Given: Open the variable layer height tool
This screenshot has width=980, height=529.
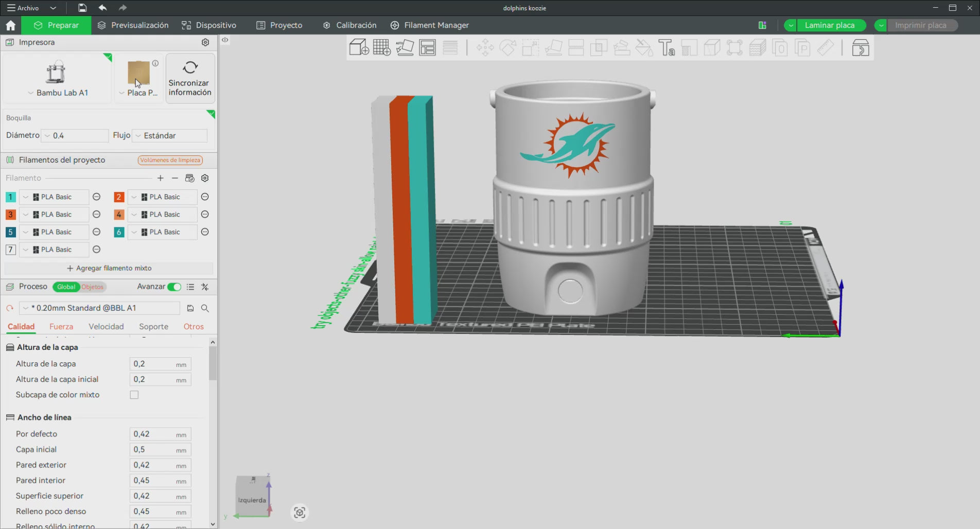Looking at the screenshot, I should pyautogui.click(x=450, y=48).
